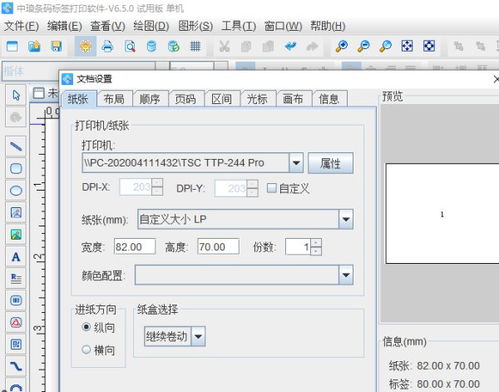Viewport: 499px width, 392px height.
Task: Expand the 颜色配置 color profile dropdown
Action: click(x=346, y=275)
